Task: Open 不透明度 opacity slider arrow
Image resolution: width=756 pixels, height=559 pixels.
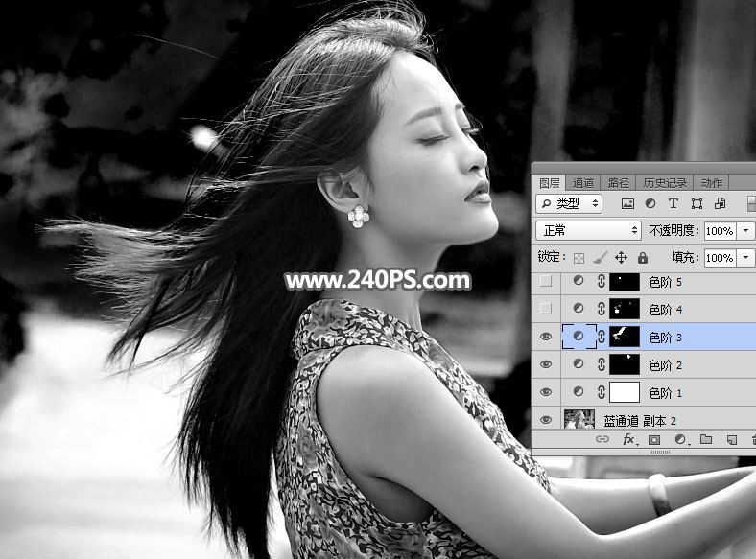Action: click(x=745, y=231)
